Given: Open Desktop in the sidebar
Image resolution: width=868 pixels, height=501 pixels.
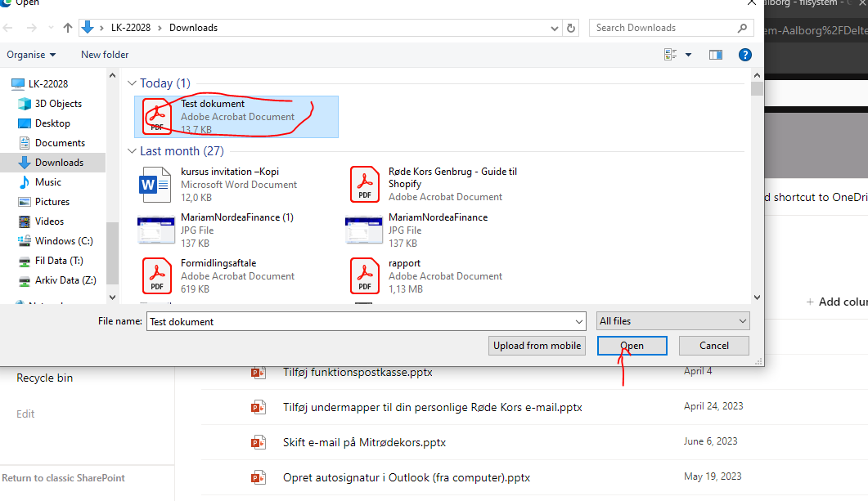Looking at the screenshot, I should point(52,123).
